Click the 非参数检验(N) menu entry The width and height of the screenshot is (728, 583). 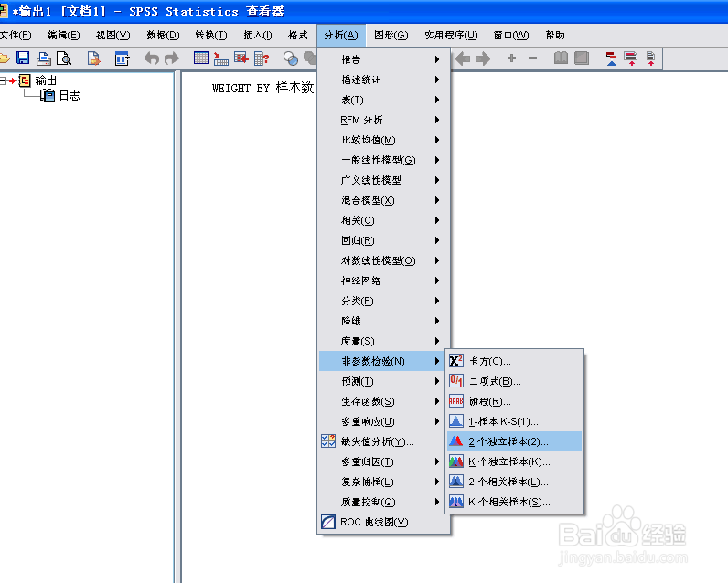pyautogui.click(x=380, y=361)
